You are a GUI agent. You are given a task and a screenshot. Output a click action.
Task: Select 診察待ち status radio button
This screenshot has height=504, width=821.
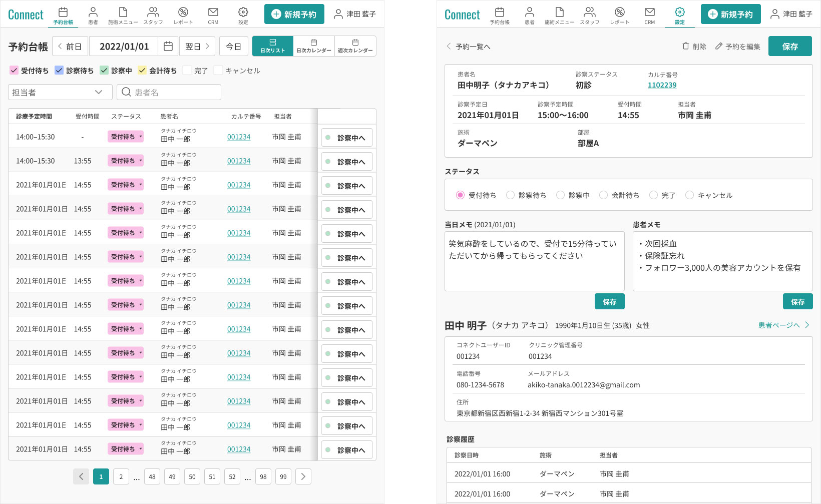point(510,195)
